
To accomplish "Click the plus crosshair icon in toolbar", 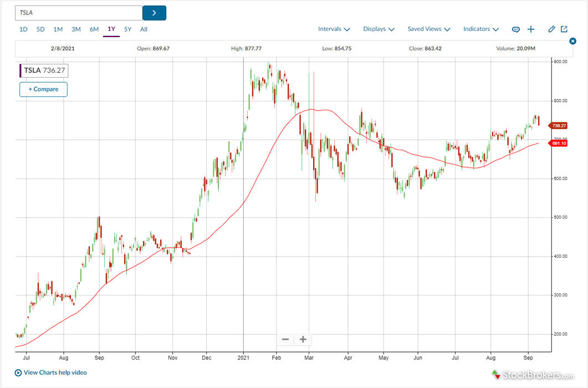I will (x=531, y=29).
